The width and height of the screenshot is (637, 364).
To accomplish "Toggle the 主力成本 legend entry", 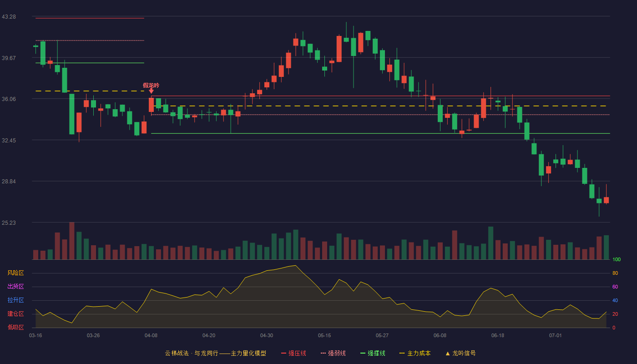I will (x=415, y=353).
